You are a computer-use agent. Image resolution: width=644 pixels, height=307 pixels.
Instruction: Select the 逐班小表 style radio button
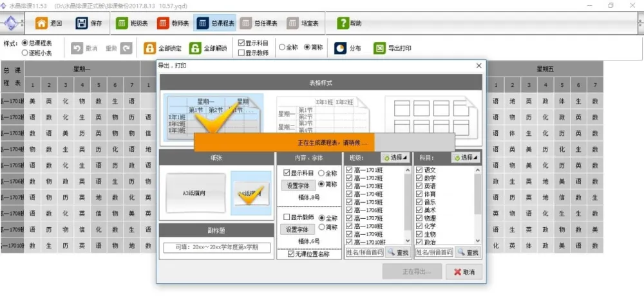(x=25, y=53)
